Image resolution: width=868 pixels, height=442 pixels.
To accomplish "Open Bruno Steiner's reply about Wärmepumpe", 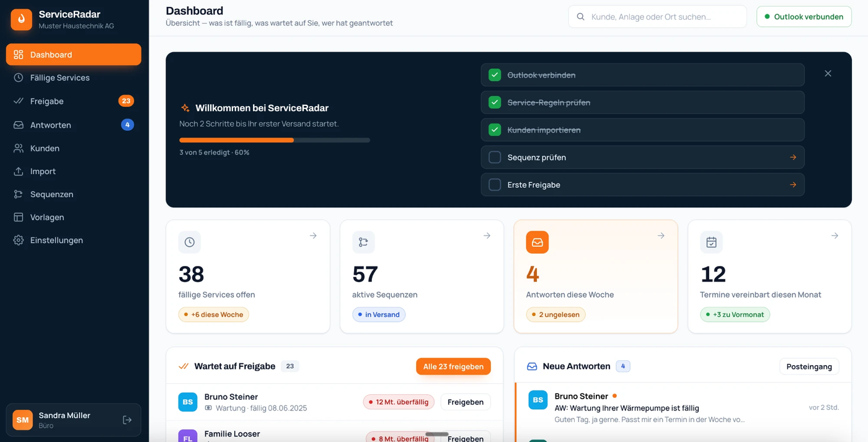I will [683, 407].
